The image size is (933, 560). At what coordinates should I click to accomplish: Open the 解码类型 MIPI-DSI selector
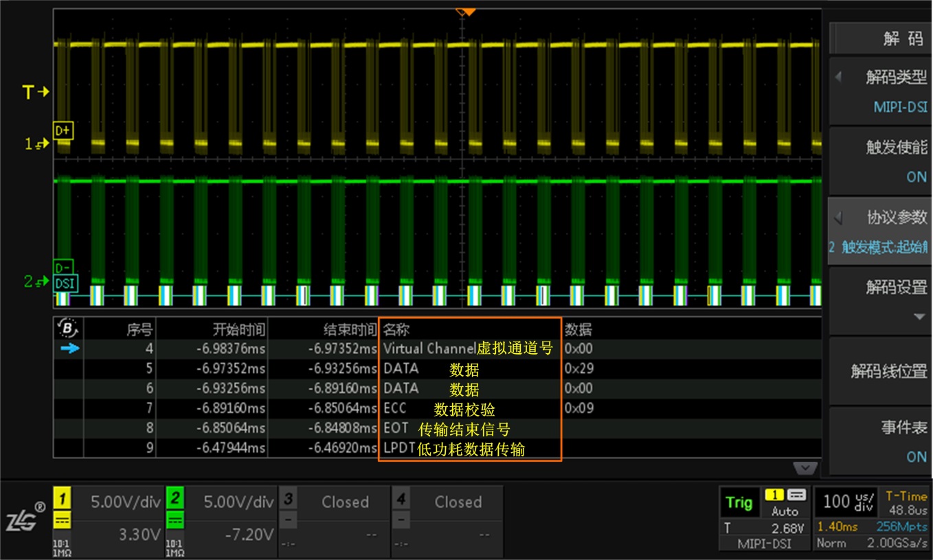[880, 91]
